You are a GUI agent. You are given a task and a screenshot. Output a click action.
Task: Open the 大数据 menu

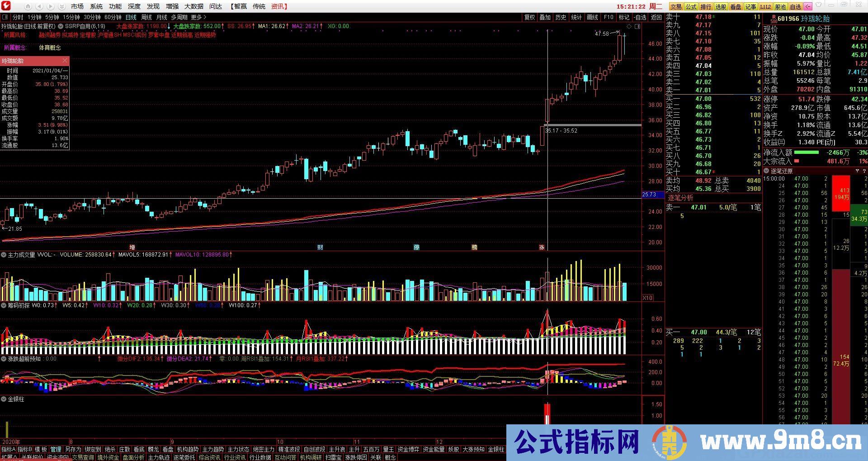tap(194, 6)
